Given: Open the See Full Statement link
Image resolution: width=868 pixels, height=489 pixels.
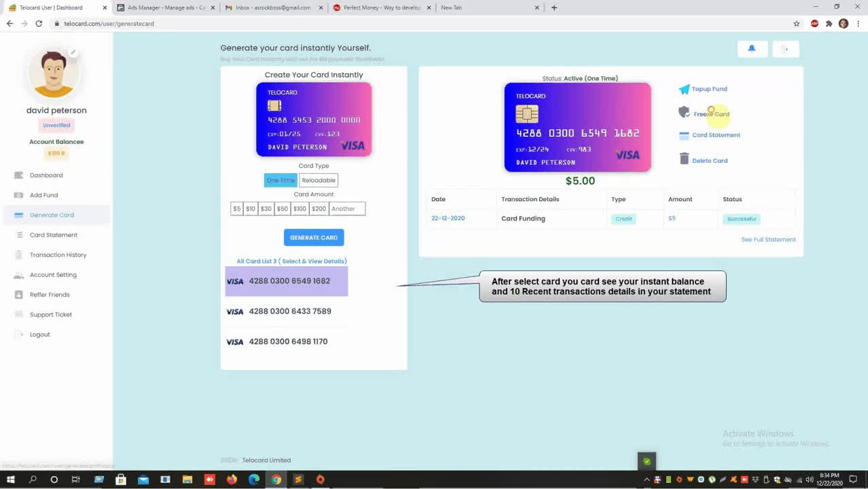Looking at the screenshot, I should point(768,240).
